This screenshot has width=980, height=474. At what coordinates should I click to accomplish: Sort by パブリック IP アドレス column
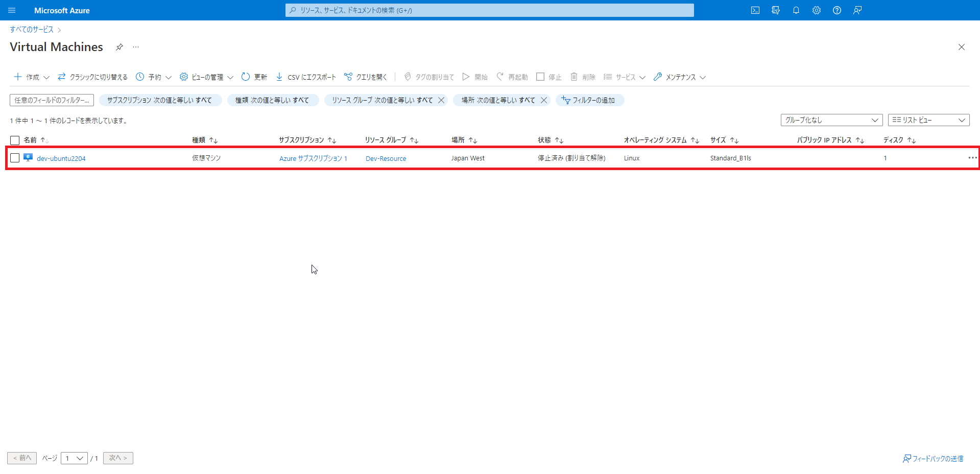[x=830, y=140]
